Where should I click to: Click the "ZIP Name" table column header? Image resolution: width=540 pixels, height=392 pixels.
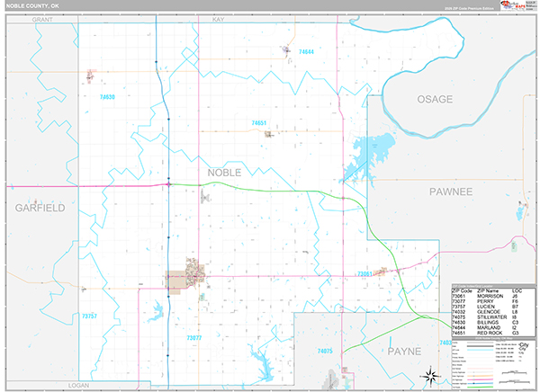click(x=488, y=291)
